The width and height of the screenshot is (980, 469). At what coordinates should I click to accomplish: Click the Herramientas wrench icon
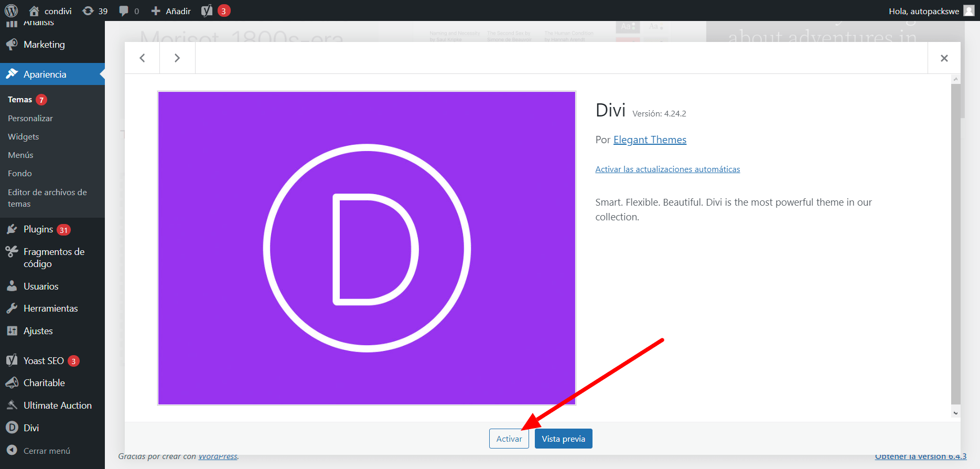[x=12, y=308]
